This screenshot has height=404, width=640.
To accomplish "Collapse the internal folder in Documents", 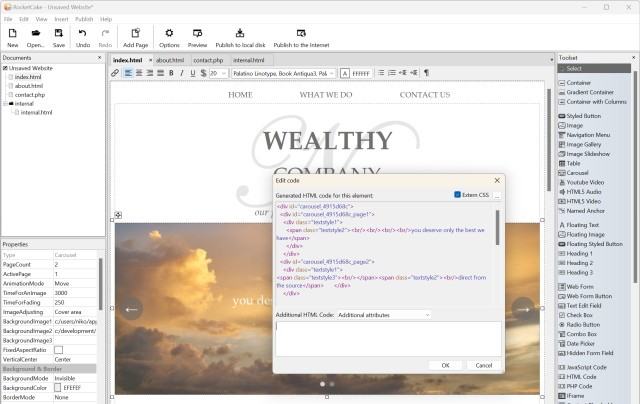I will click(x=5, y=103).
